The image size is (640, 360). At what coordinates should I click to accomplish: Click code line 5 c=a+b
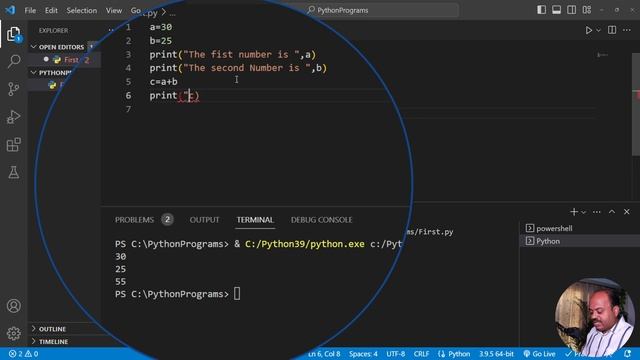(x=163, y=82)
